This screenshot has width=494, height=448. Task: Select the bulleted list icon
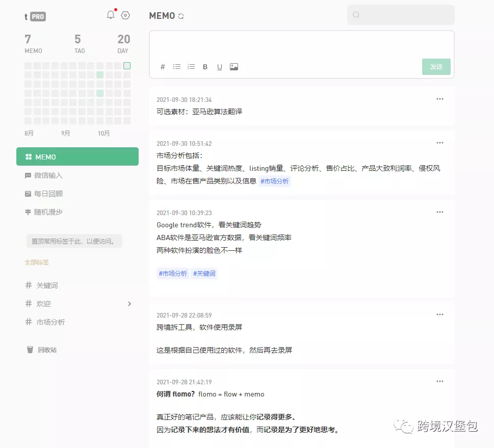click(176, 67)
